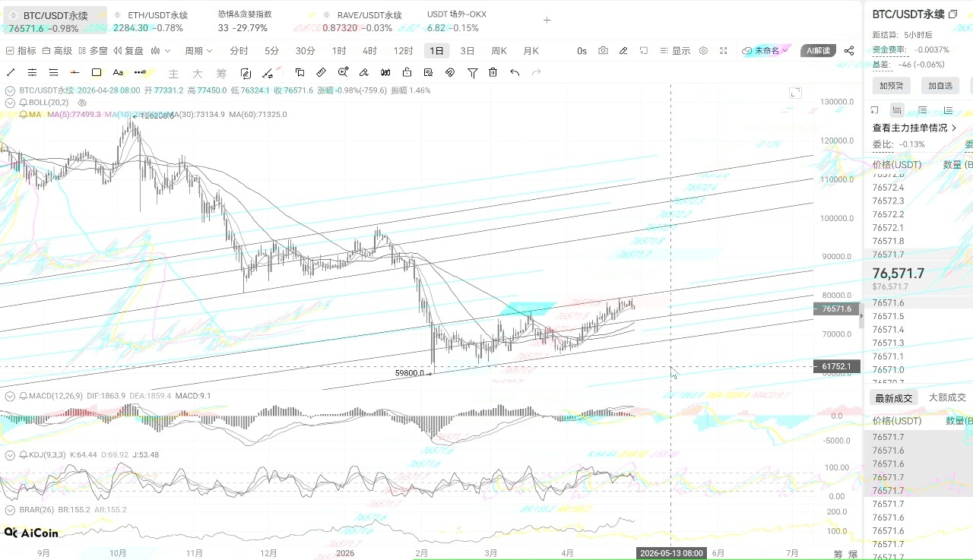Collapse the BTC/USDT永续 chart header row
973x560 pixels.
pos(10,90)
